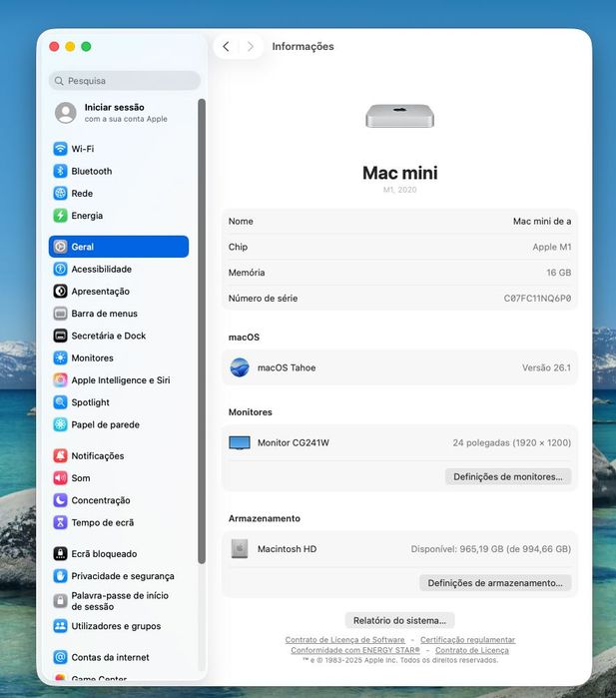Click the Concentração moon icon
Image resolution: width=616 pixels, height=698 pixels.
[60, 500]
